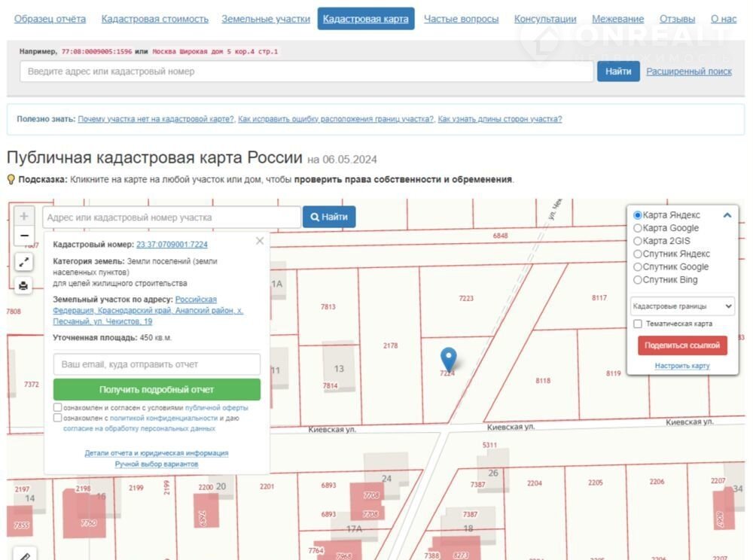Viewport: 753px width, 560px height.
Task: Open the ruler measurement tool icon
Action: [24, 556]
